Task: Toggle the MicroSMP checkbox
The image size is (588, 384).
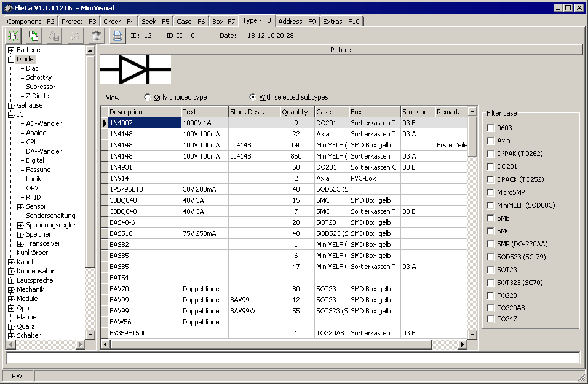Action: tap(490, 192)
